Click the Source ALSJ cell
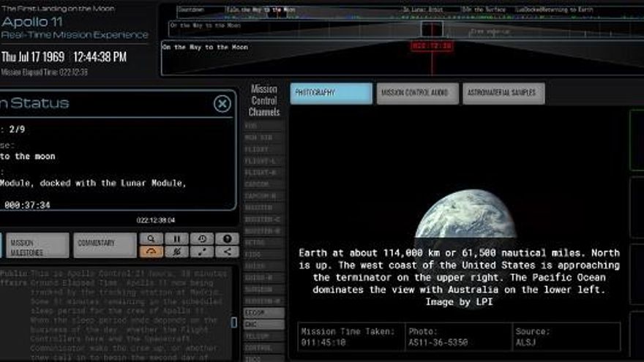Screen dimensions: 644x362 click(x=566, y=337)
